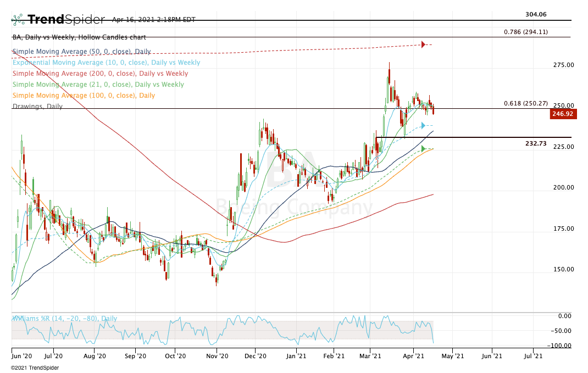The height and width of the screenshot is (373, 588).
Task: Click the 0.618 (250.27) Fibonacci level label
Action: [525, 103]
